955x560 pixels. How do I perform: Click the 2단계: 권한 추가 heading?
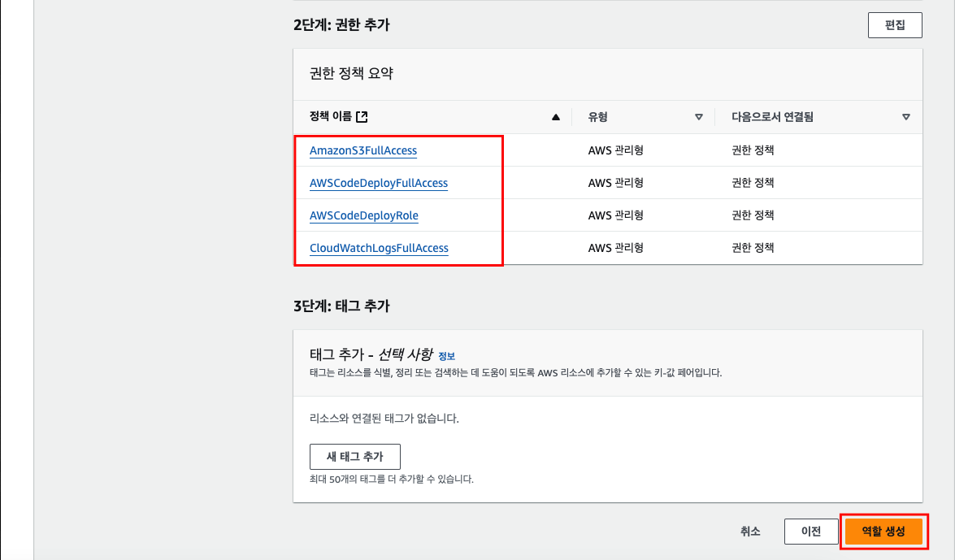(341, 25)
